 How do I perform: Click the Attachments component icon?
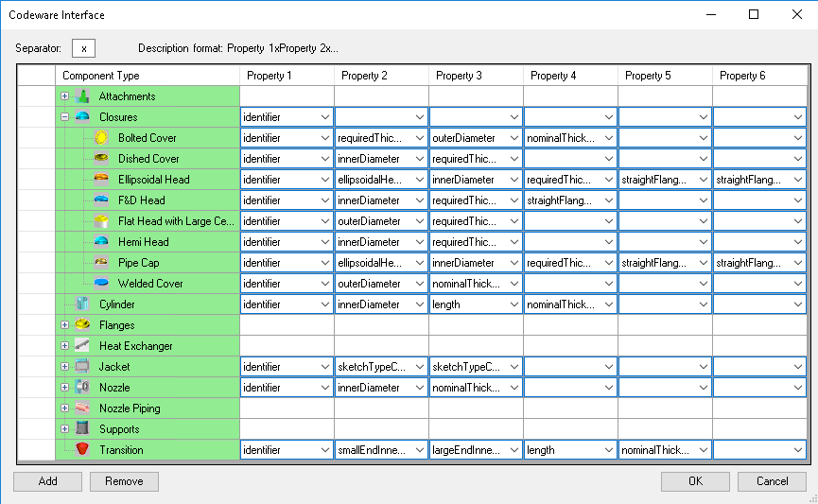tap(82, 96)
